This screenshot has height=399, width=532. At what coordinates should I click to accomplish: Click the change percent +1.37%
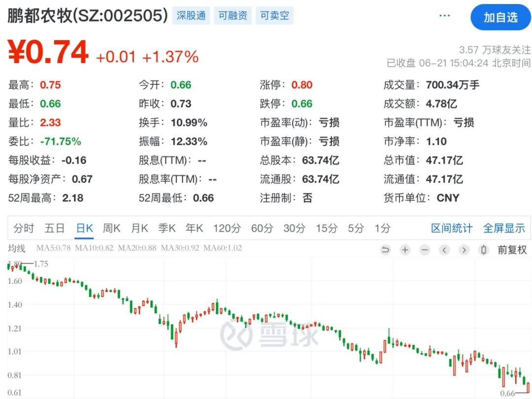pos(170,57)
